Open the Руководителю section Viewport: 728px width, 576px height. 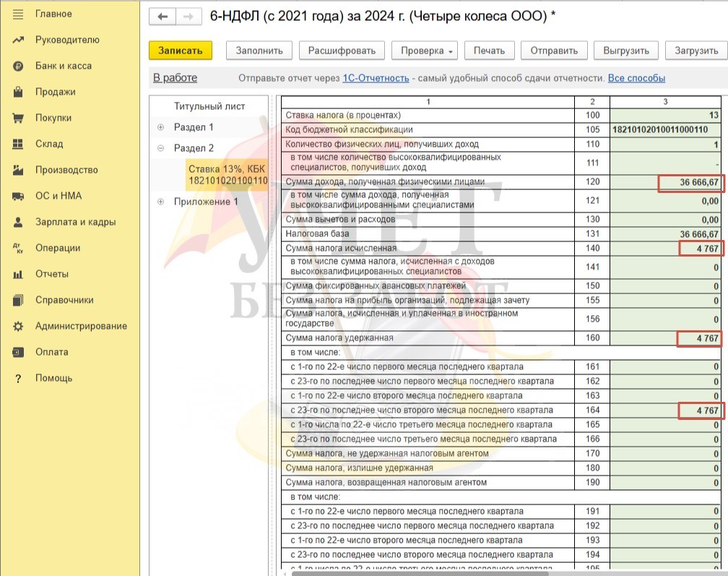[x=67, y=40]
